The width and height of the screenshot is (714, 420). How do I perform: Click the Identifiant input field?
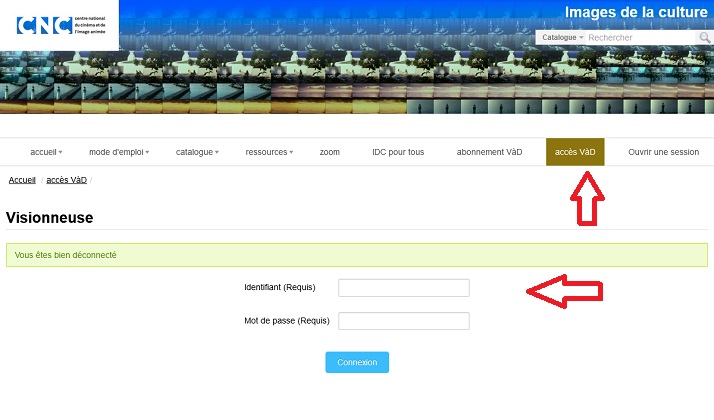click(x=403, y=288)
